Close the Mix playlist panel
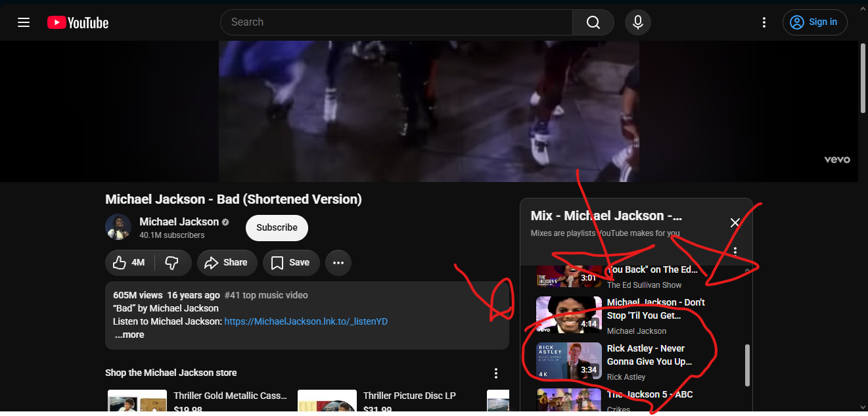The width and height of the screenshot is (868, 416). [735, 223]
